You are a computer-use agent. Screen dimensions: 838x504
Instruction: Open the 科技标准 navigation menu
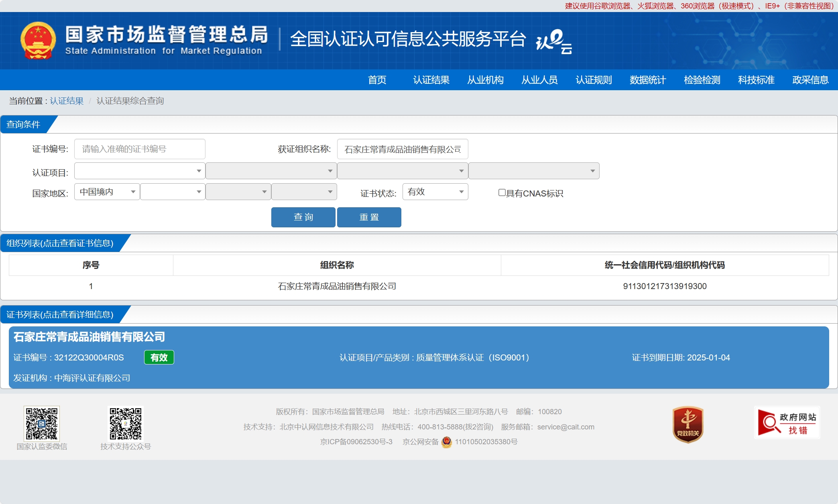757,80
